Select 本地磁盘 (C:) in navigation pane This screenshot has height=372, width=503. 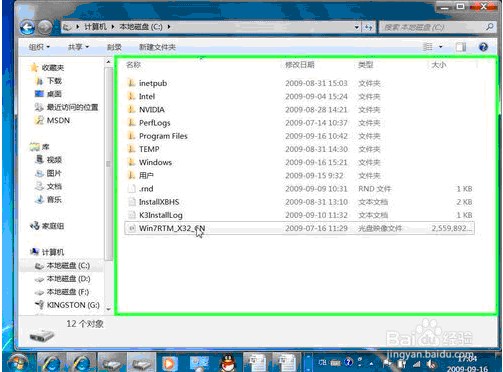coord(68,266)
